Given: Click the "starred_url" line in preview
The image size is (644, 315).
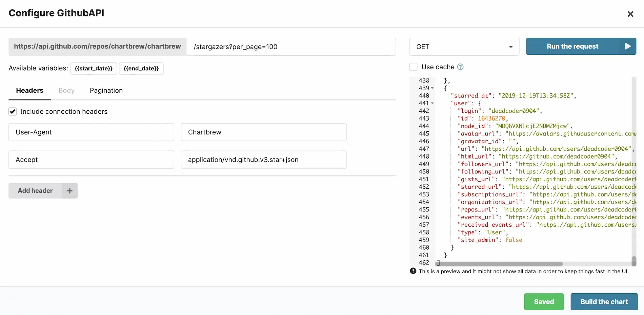Looking at the screenshot, I should click(547, 187).
